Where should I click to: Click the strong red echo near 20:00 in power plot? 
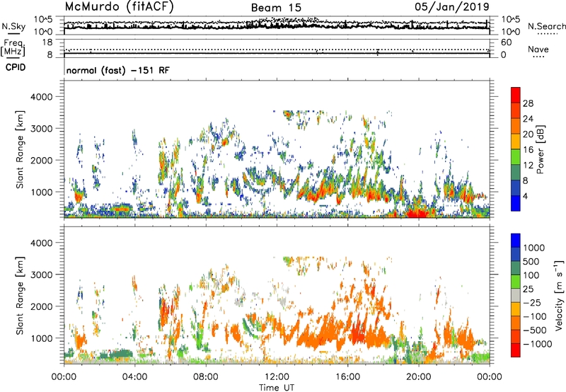coord(418,213)
